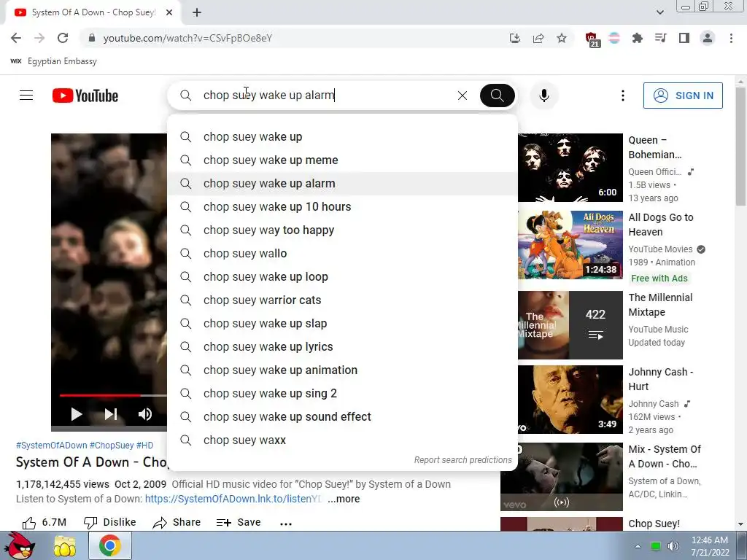Open Queen Bohemian Rhapsody thumbnail
This screenshot has height=560, width=747.
pos(570,168)
